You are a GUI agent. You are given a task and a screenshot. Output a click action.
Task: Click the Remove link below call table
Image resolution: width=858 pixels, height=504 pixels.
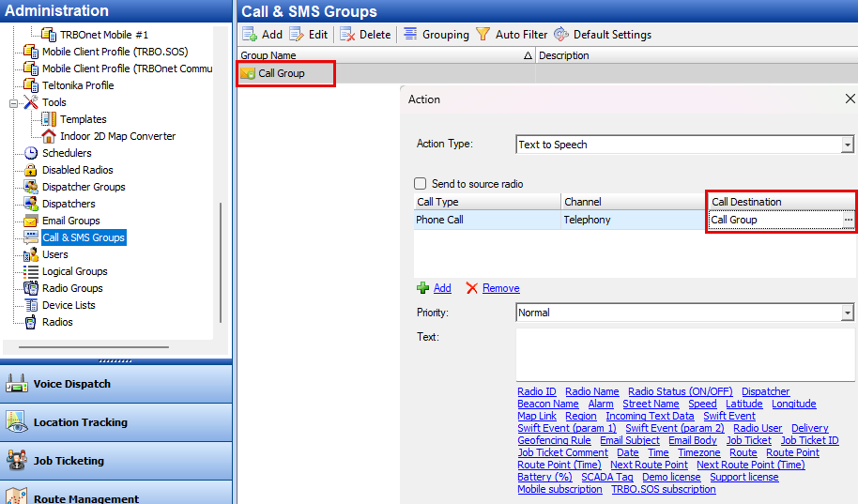(x=500, y=288)
